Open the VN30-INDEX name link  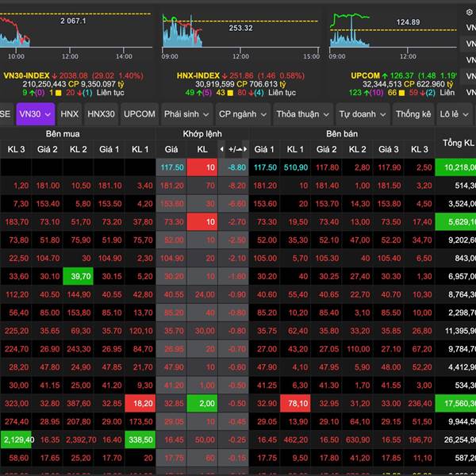click(32, 75)
